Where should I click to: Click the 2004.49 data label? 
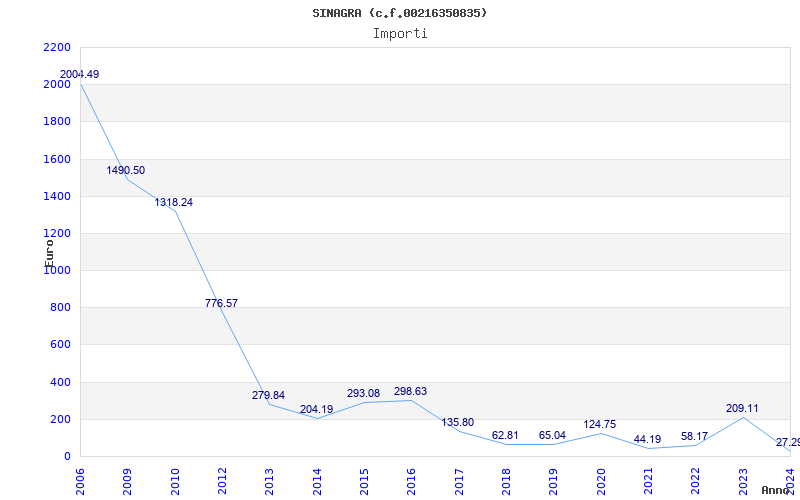pos(80,74)
